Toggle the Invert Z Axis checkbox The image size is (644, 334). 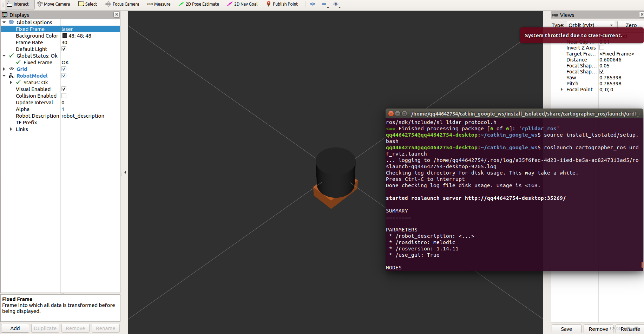(602, 47)
